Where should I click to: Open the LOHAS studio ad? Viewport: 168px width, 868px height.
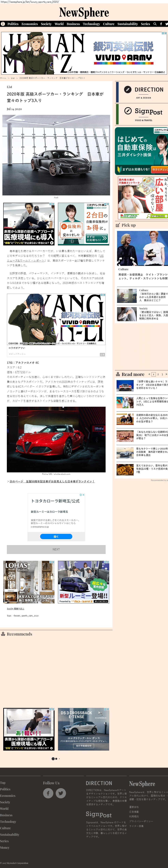point(29,582)
